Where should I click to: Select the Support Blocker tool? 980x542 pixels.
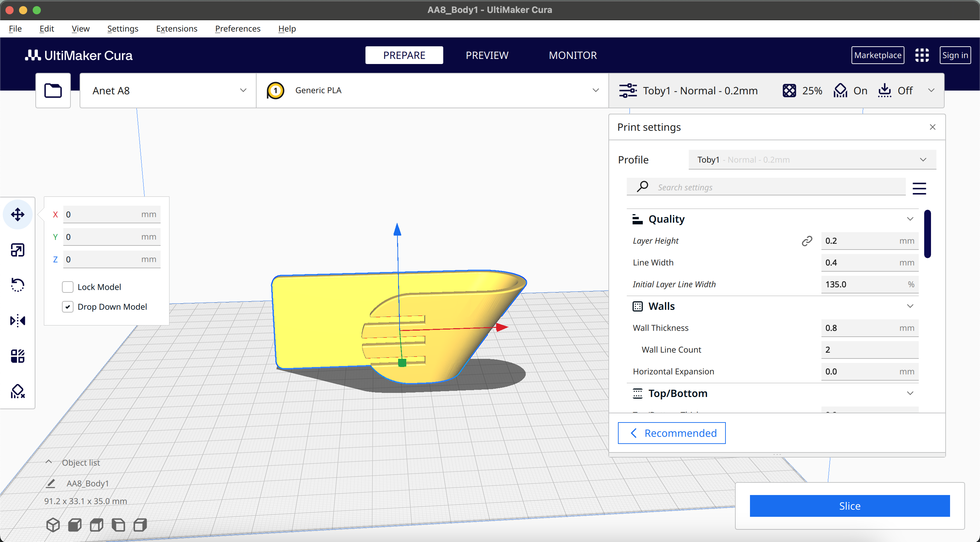[x=17, y=391]
